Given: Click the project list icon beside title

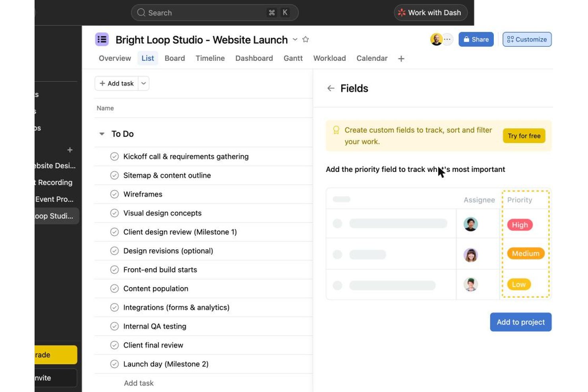Looking at the screenshot, I should (102, 39).
